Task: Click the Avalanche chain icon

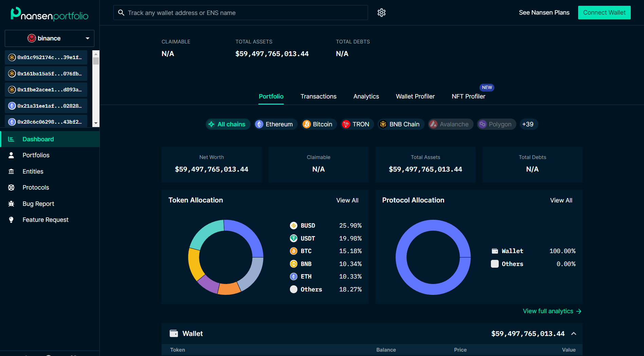Action: (433, 124)
